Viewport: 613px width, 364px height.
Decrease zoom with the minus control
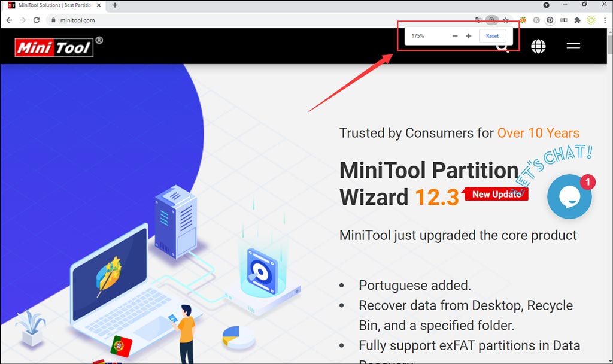coord(455,35)
